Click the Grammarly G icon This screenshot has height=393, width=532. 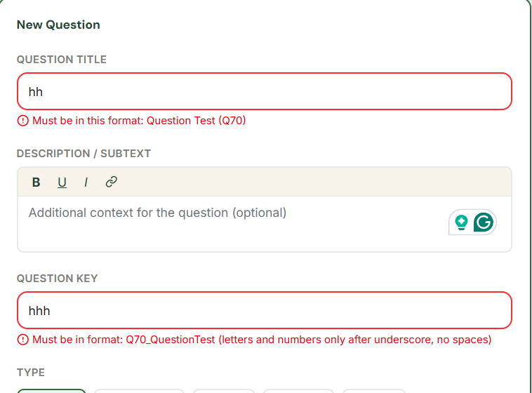[484, 222]
